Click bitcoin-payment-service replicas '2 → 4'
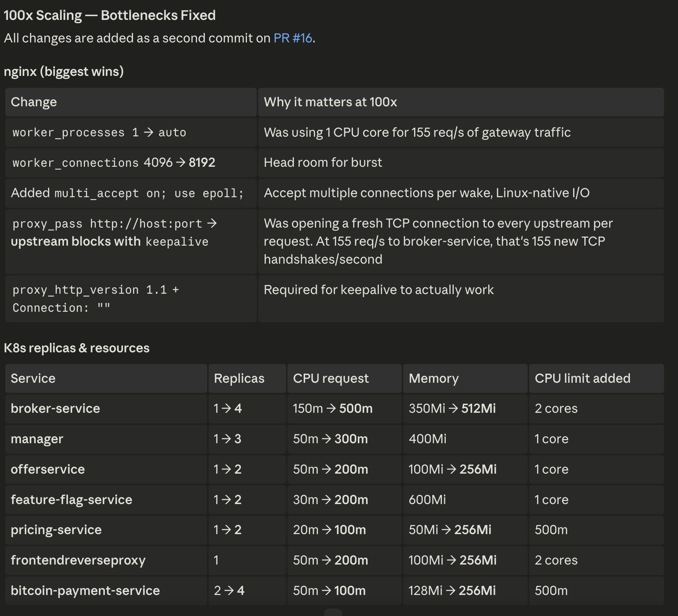 (247, 591)
